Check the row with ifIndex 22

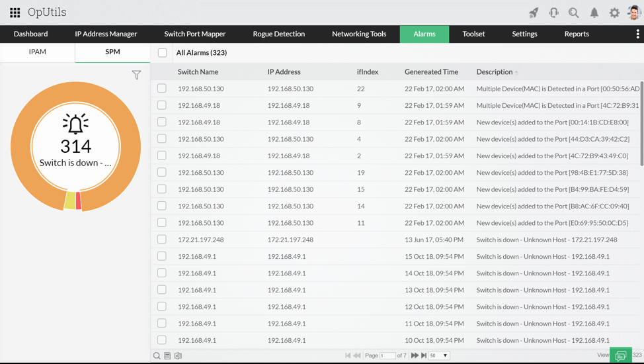(162, 89)
